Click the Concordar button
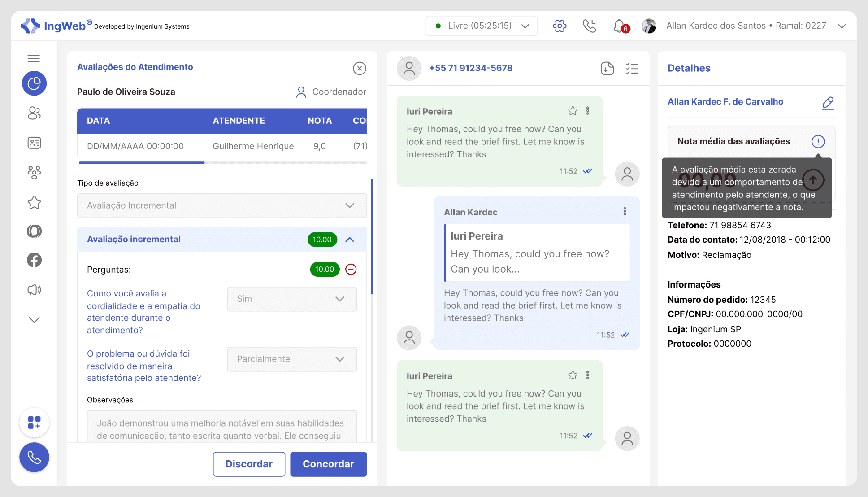Screen dimensions: 868x497 (x=329, y=464)
